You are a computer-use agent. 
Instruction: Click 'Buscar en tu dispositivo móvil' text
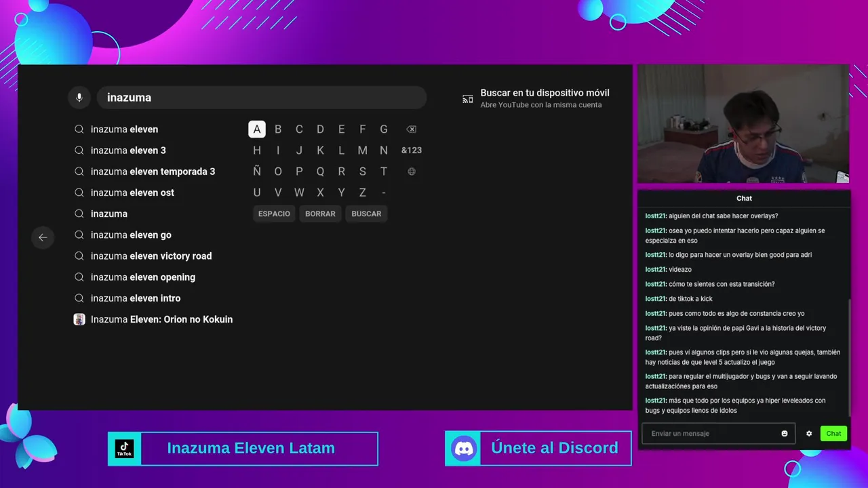click(545, 93)
